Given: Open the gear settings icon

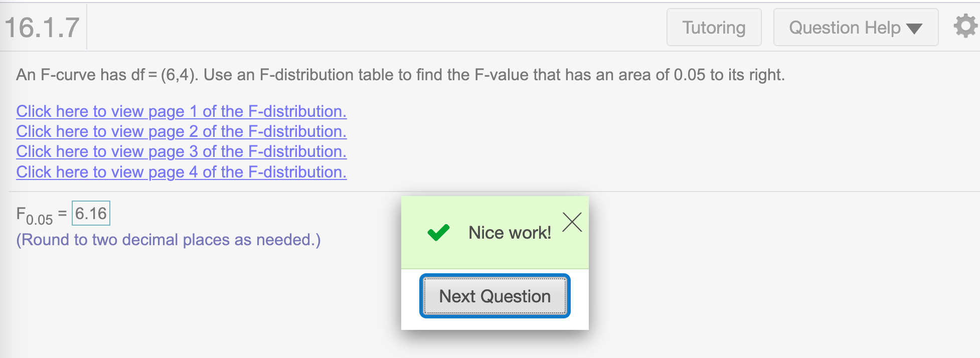Looking at the screenshot, I should 965,27.
